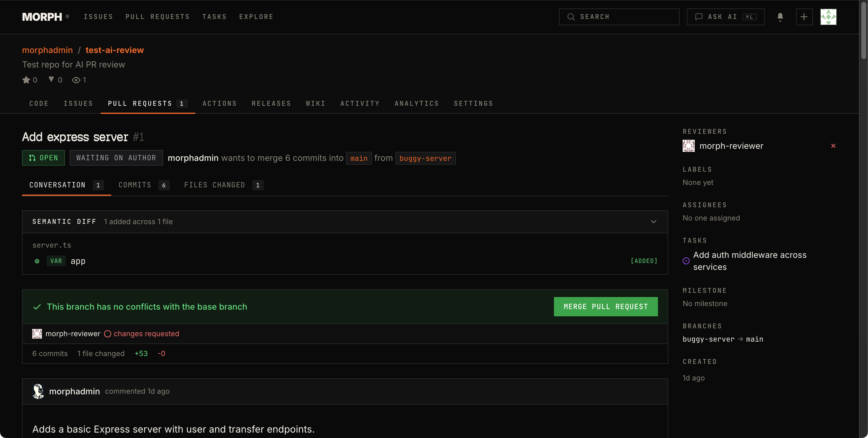Click the Merge Pull Request button

click(605, 306)
